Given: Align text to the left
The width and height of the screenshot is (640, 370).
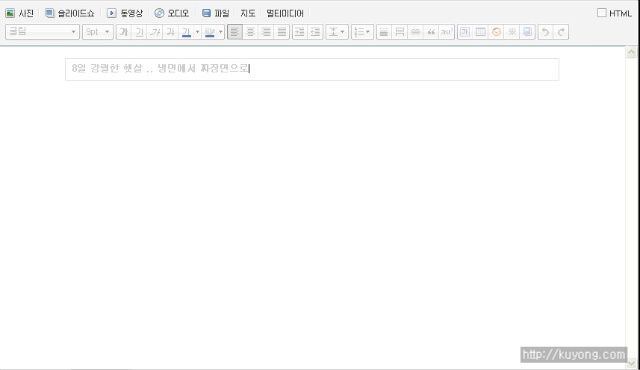Looking at the screenshot, I should (235, 32).
